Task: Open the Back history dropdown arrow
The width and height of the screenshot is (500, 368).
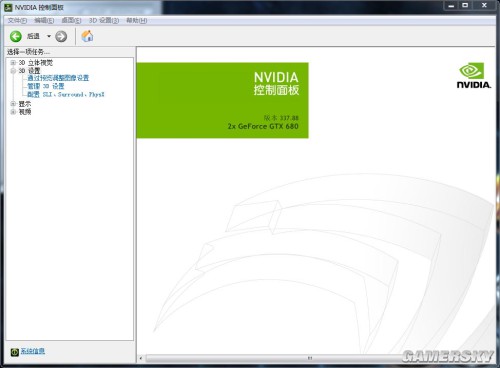Action: tap(49, 36)
